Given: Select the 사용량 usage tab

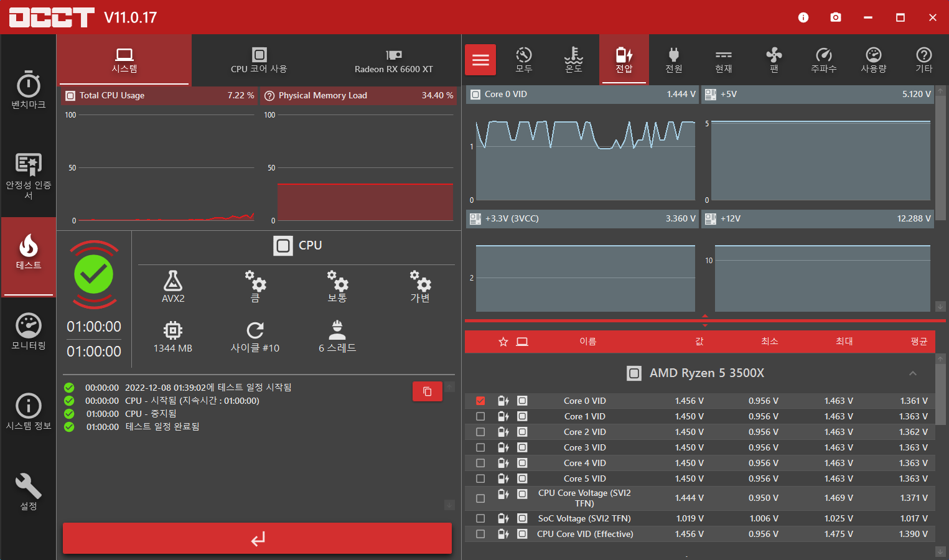Looking at the screenshot, I should [874, 60].
